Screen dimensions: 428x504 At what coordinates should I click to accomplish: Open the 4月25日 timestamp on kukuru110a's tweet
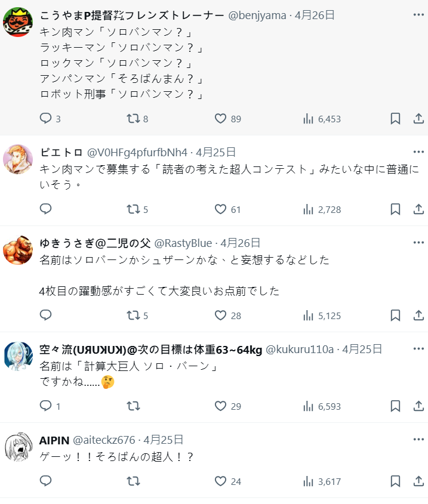(362, 349)
